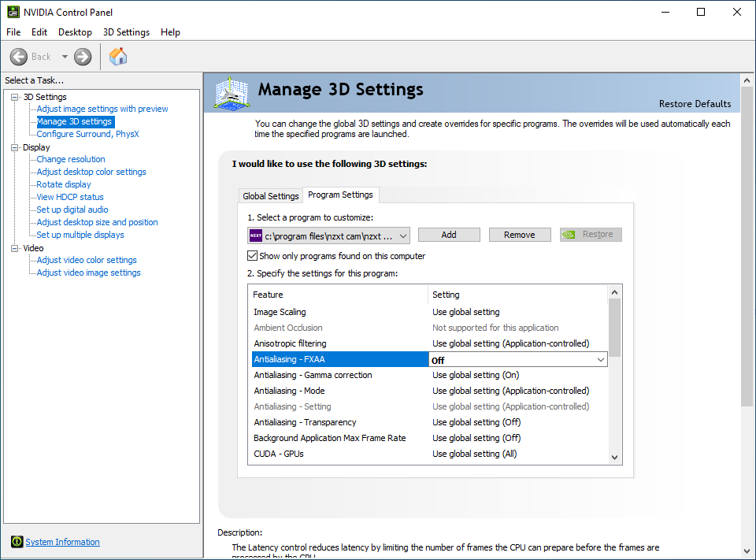756x560 pixels.
Task: Click the Home icon in toolbar
Action: 118,57
